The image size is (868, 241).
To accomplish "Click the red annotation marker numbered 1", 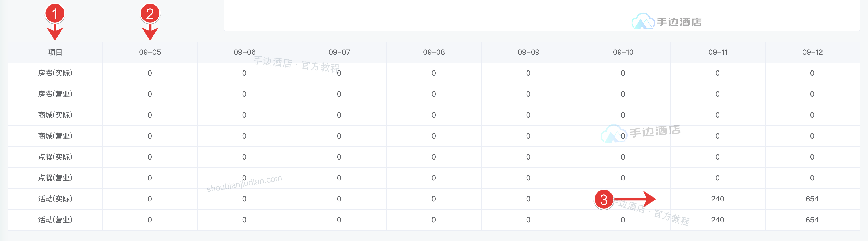I will tap(55, 14).
